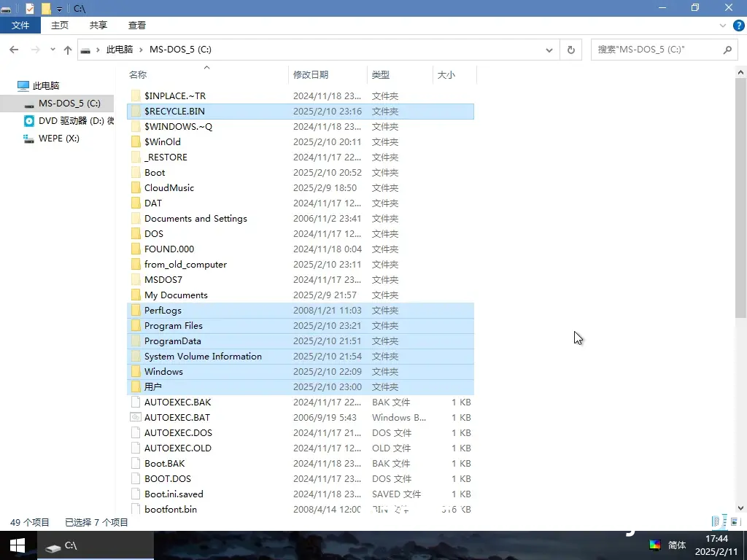The height and width of the screenshot is (560, 747).
Task: Switch to the 主页 ribbon tab
Action: [60, 26]
